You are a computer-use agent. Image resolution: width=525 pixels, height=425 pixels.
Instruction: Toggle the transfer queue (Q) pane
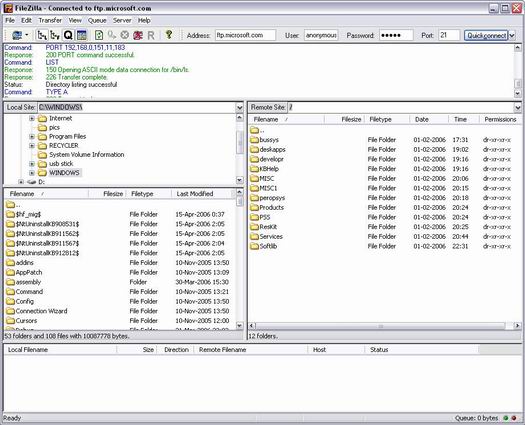tap(68, 35)
